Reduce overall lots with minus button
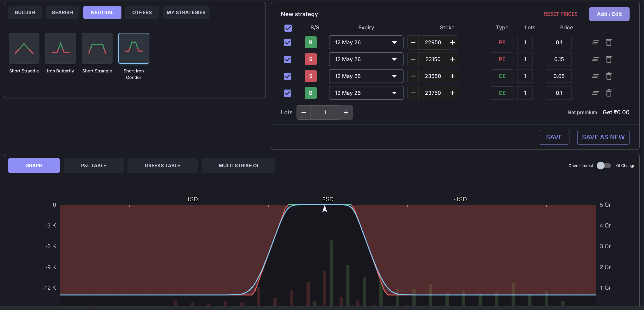The width and height of the screenshot is (644, 310). (x=303, y=112)
